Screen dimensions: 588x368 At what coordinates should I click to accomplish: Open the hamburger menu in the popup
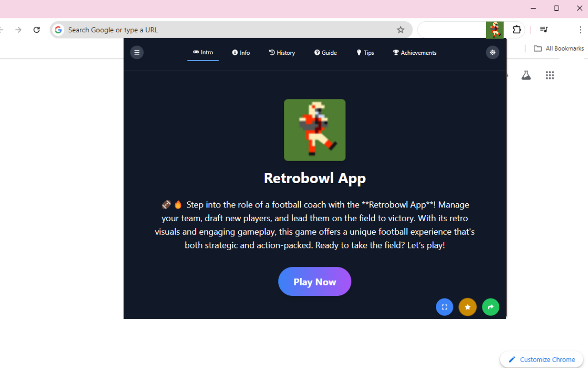(x=137, y=52)
